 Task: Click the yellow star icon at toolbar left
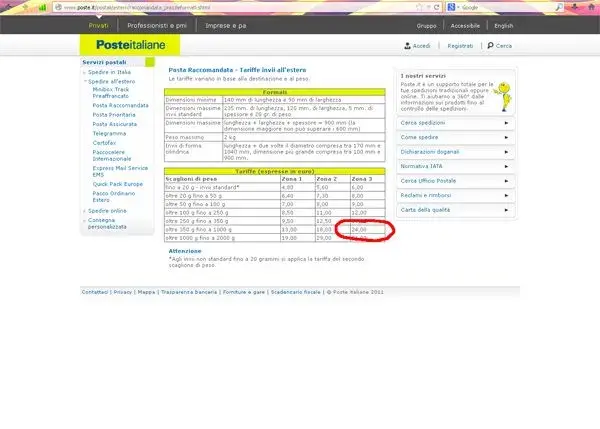coord(25,7)
